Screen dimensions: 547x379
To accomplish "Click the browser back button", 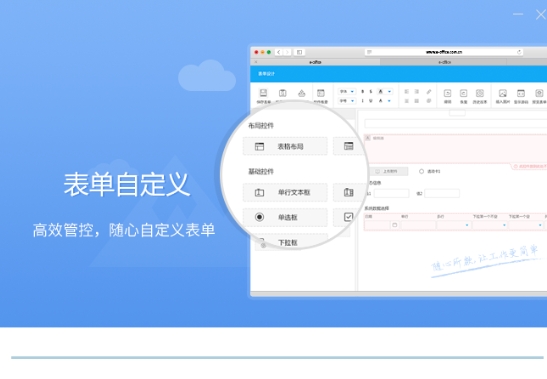I will 279,52.
